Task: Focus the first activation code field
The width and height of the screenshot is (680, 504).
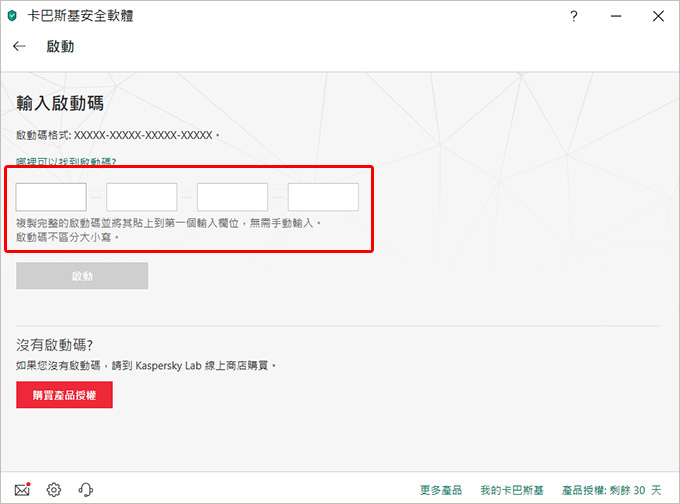Action: click(51, 197)
